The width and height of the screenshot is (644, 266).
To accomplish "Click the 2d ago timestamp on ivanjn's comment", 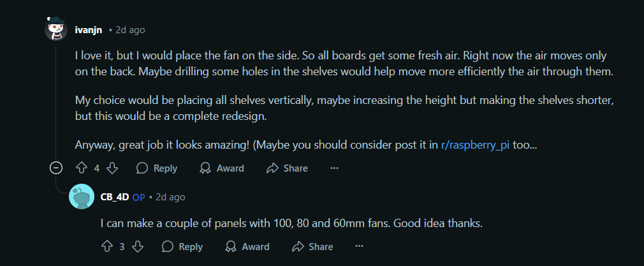I will coord(130,30).
